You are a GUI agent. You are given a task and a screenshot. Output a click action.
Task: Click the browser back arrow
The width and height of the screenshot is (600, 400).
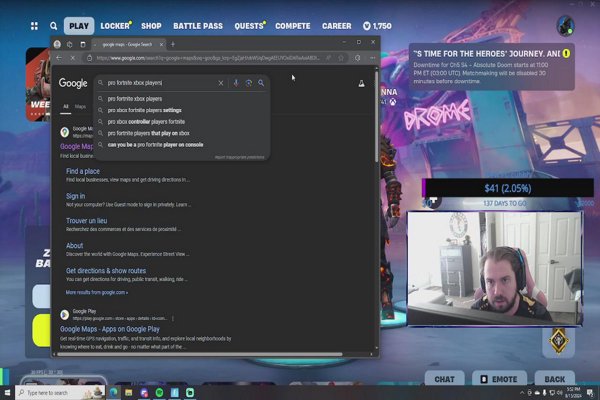point(59,58)
